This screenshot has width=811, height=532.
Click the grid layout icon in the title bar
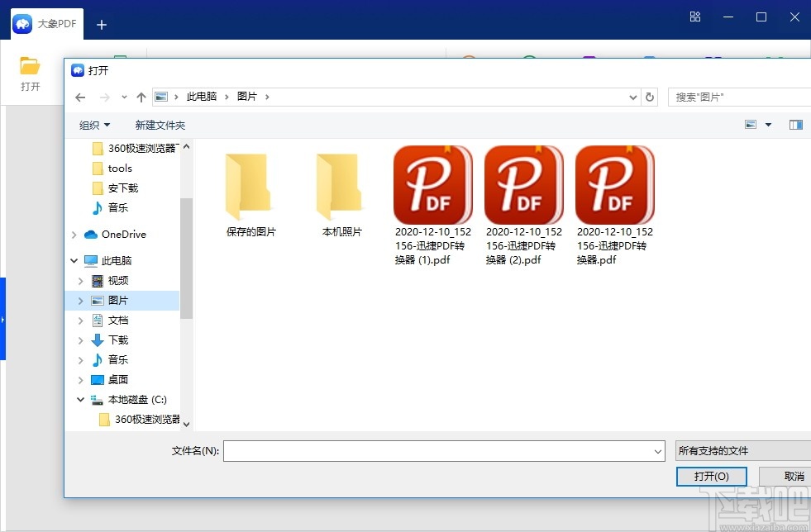695,17
